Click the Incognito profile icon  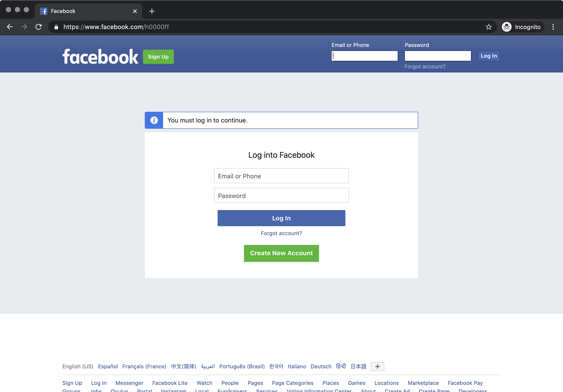click(x=507, y=27)
